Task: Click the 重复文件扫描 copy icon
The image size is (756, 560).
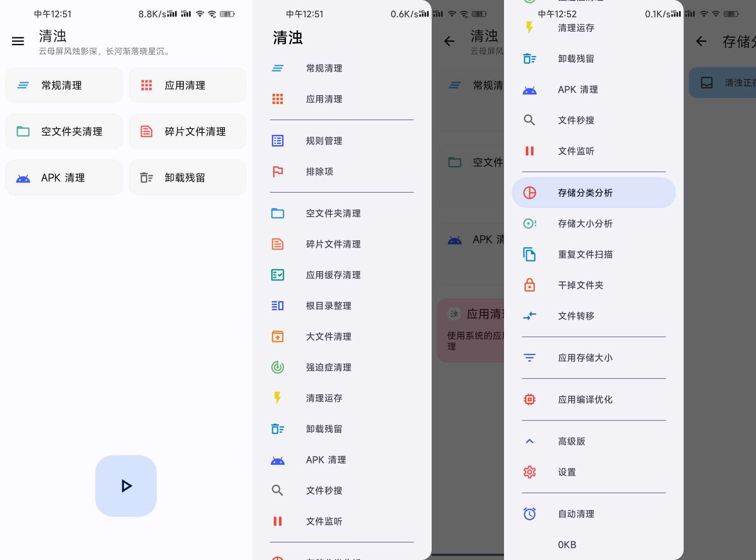Action: coord(530,254)
